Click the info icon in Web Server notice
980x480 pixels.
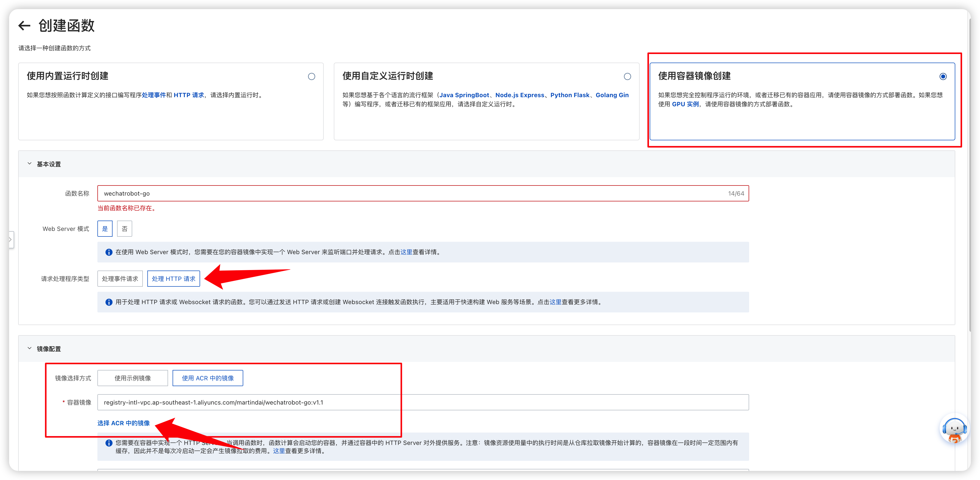[x=109, y=252]
